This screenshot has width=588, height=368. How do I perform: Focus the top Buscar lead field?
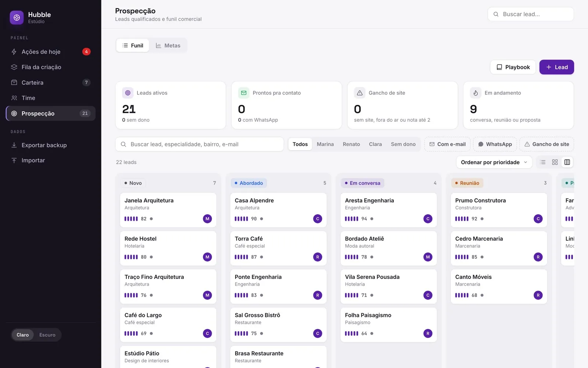point(531,14)
